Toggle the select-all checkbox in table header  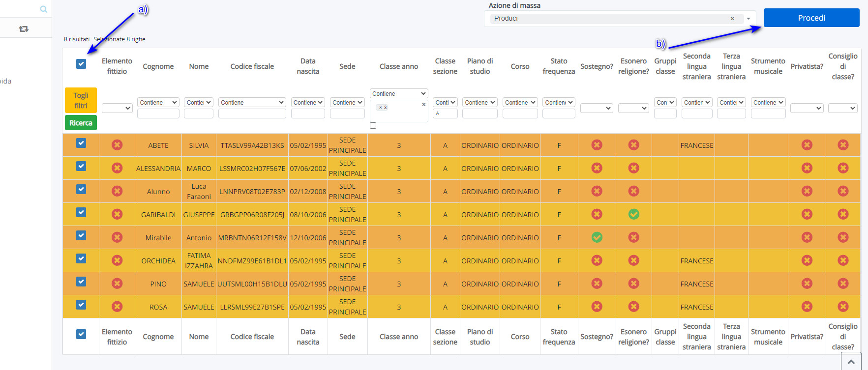click(x=81, y=64)
